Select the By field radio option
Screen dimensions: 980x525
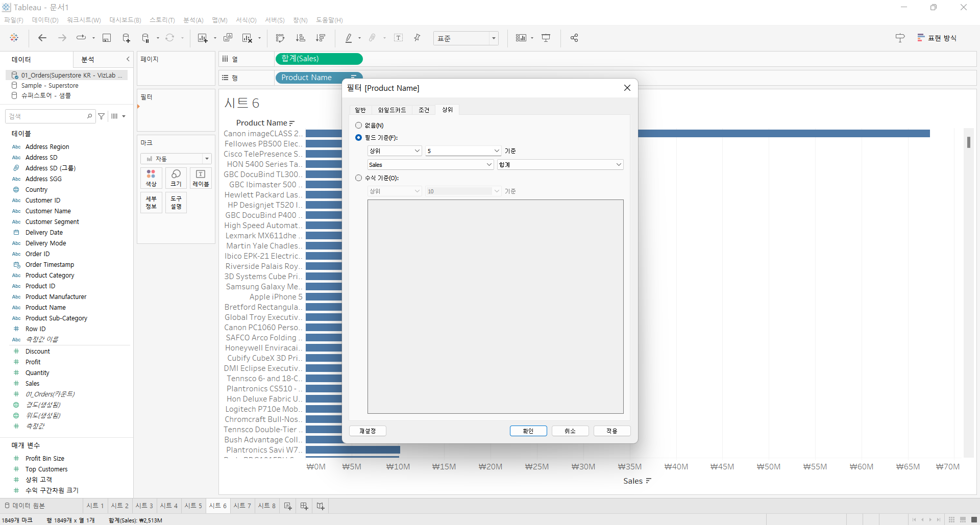358,137
